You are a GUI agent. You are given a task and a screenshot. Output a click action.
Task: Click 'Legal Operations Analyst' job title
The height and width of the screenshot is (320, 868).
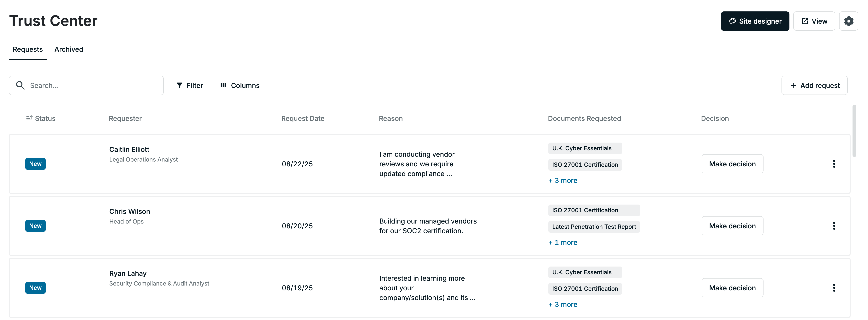(x=143, y=160)
